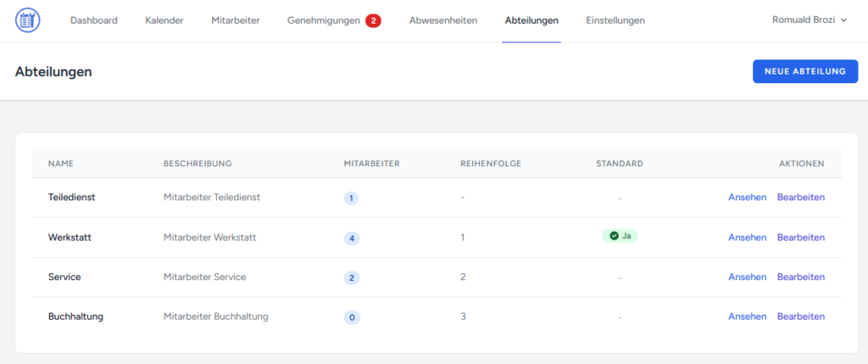868x364 pixels.
Task: View the Service department
Action: pyautogui.click(x=747, y=277)
